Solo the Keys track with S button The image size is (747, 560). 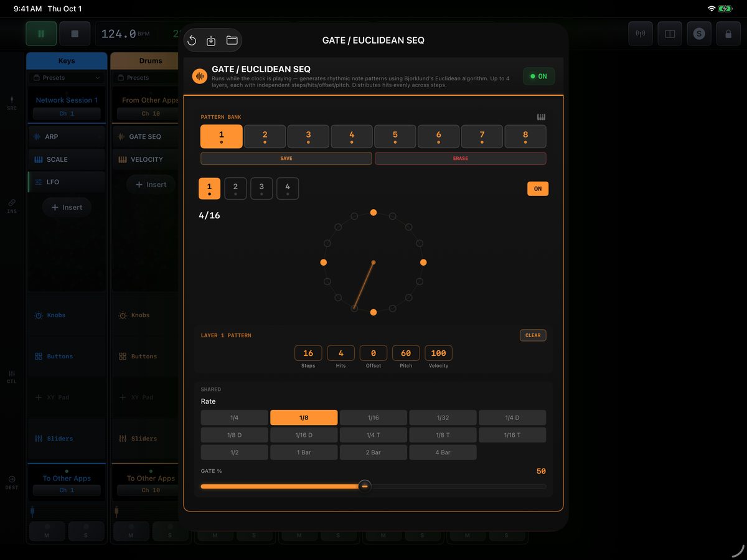pos(86,532)
